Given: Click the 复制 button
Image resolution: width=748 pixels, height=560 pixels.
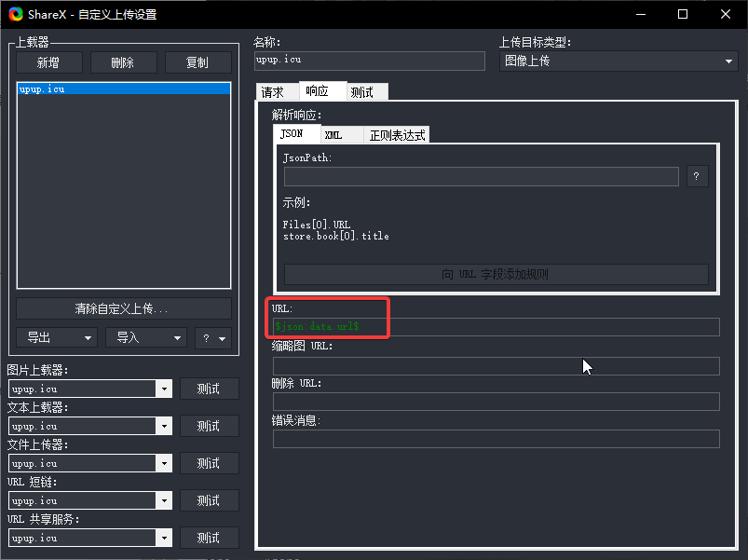Looking at the screenshot, I should 197,62.
